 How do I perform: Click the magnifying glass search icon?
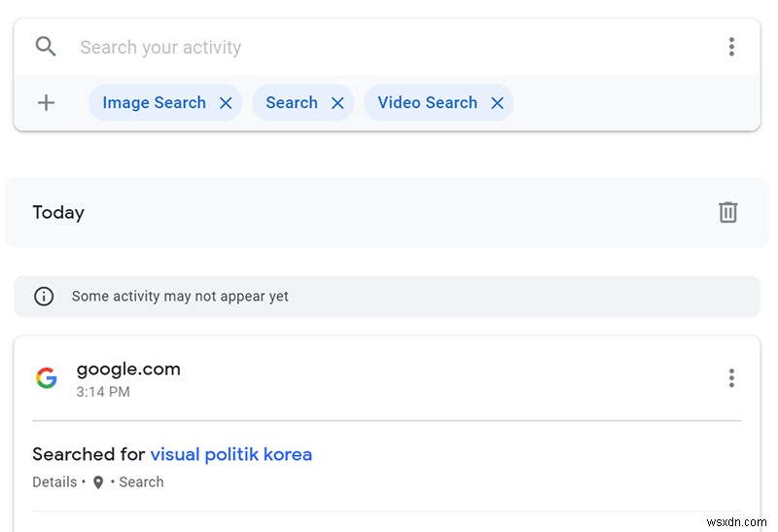[x=46, y=47]
